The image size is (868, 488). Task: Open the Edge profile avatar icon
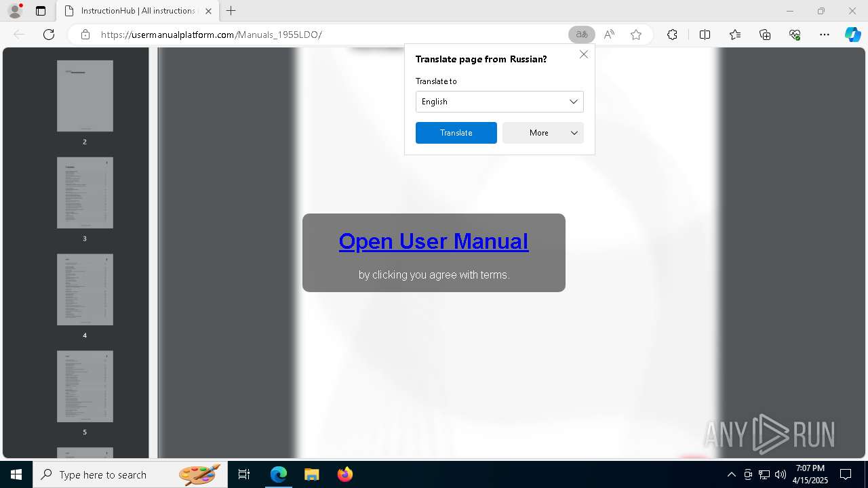15,11
